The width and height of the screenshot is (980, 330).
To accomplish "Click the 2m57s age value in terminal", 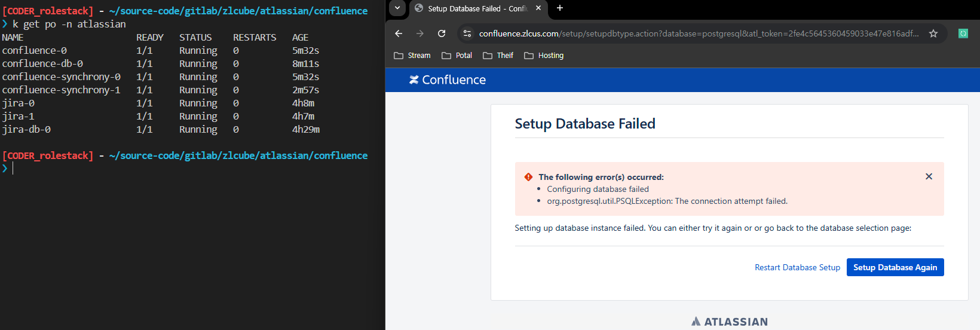I will (305, 90).
